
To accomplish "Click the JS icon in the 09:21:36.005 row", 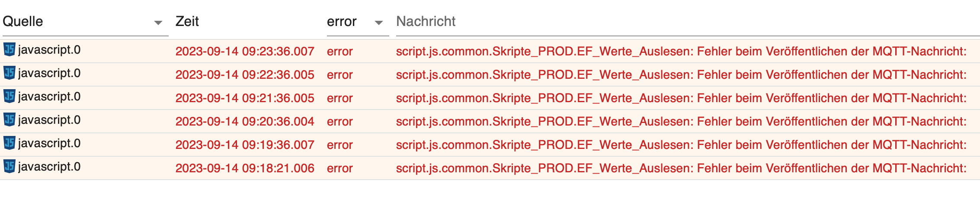I will tap(10, 97).
